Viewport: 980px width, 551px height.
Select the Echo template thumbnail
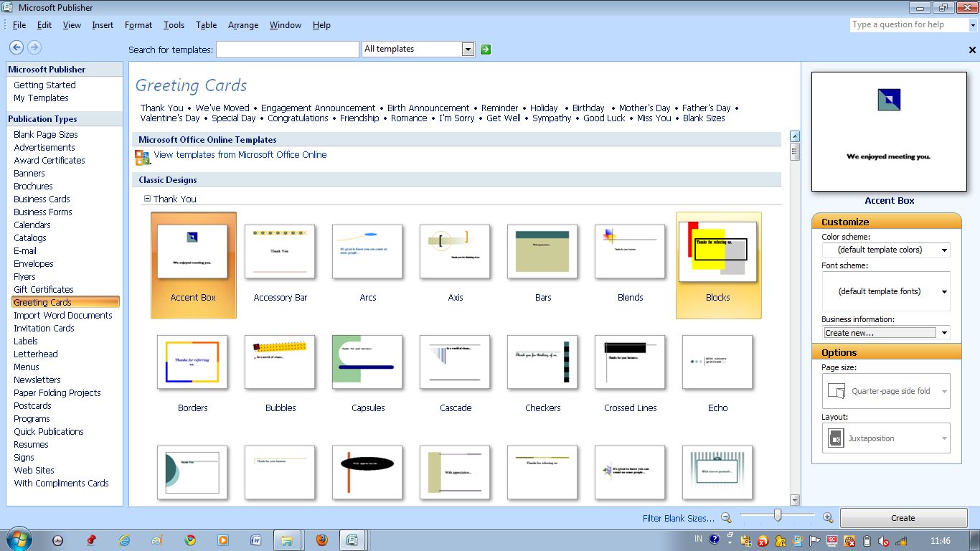point(717,362)
